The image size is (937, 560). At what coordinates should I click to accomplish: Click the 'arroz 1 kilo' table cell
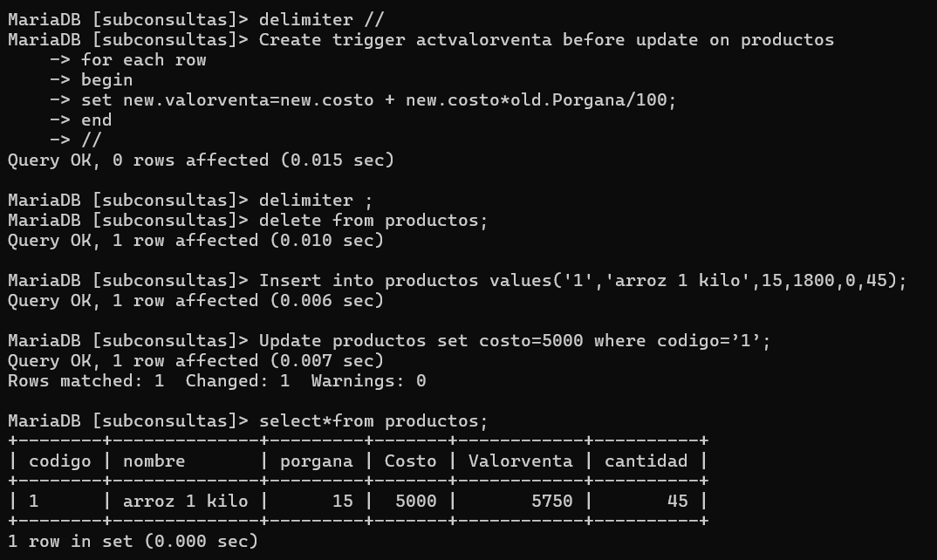(185, 501)
